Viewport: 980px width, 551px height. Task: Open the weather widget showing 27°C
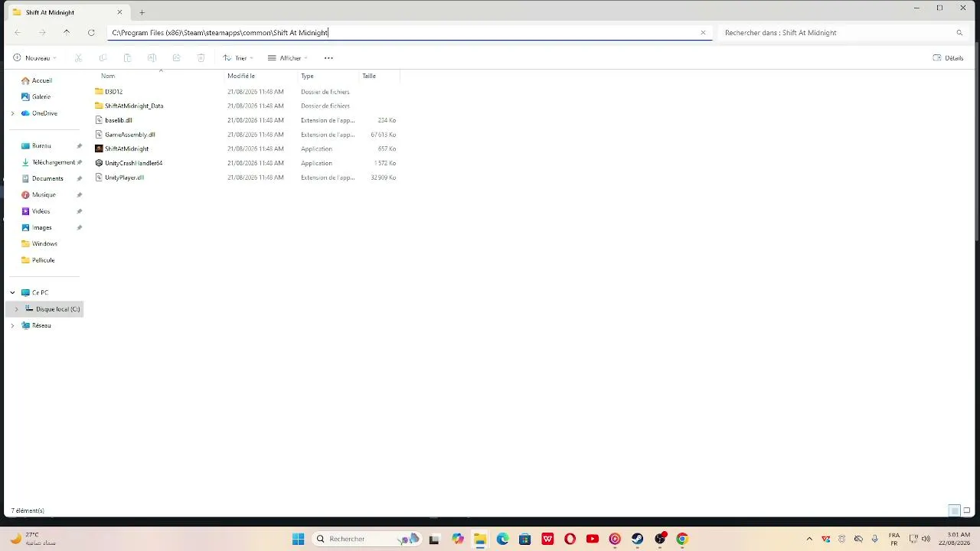point(32,539)
